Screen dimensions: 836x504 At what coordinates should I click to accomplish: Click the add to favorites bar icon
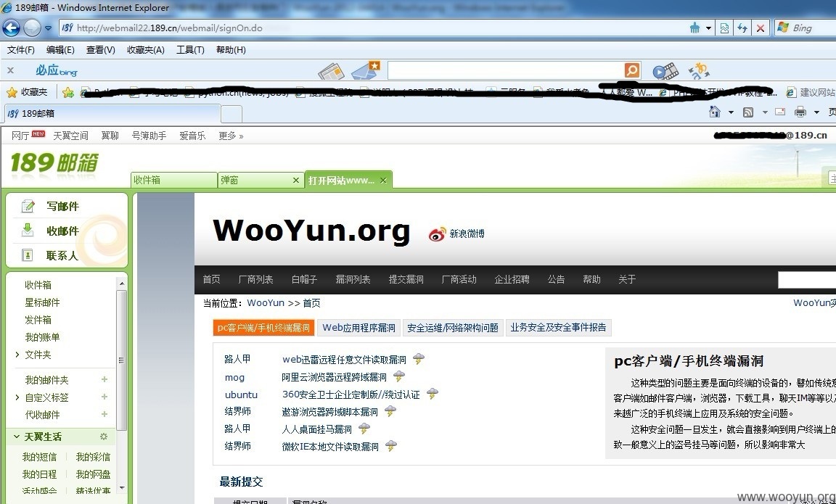tap(67, 92)
